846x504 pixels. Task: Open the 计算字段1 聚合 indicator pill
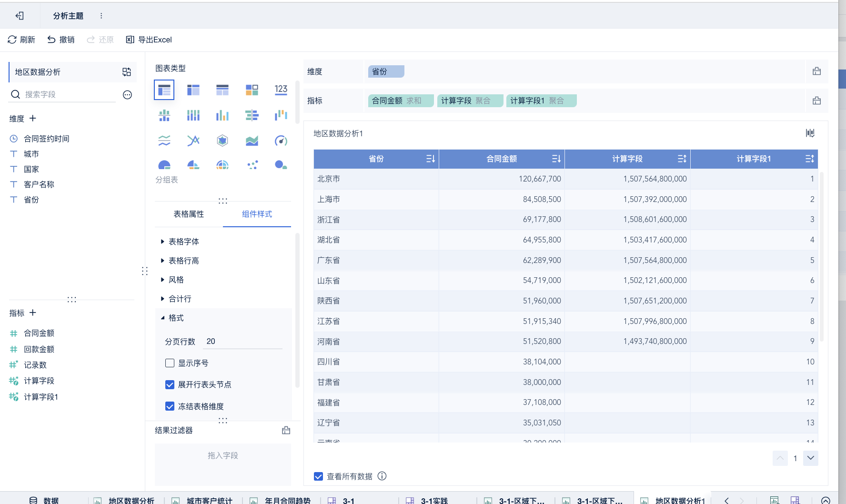(541, 101)
